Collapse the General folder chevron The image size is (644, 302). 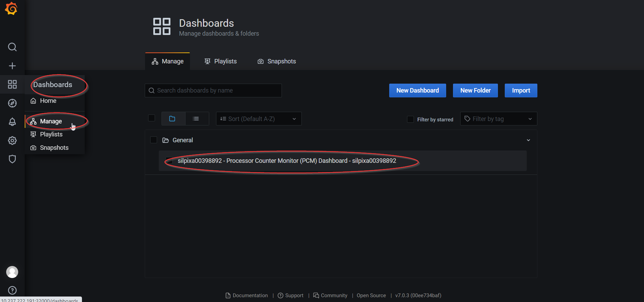pos(528,140)
